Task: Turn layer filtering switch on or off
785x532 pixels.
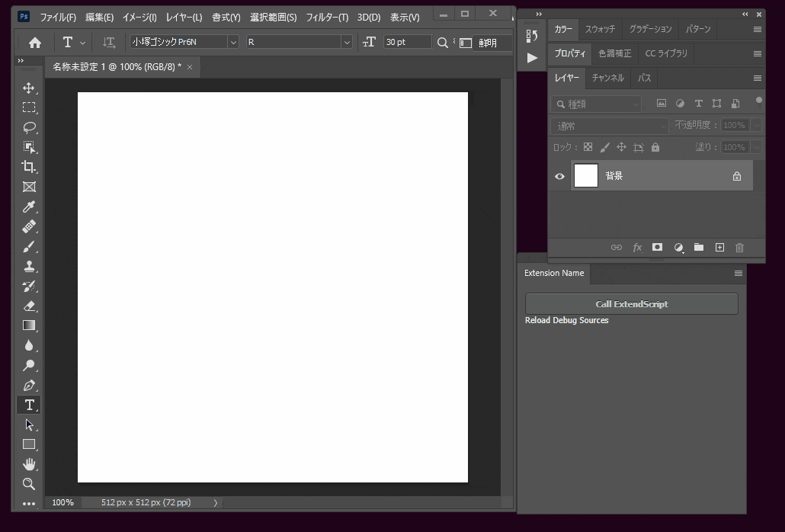Action: click(759, 103)
